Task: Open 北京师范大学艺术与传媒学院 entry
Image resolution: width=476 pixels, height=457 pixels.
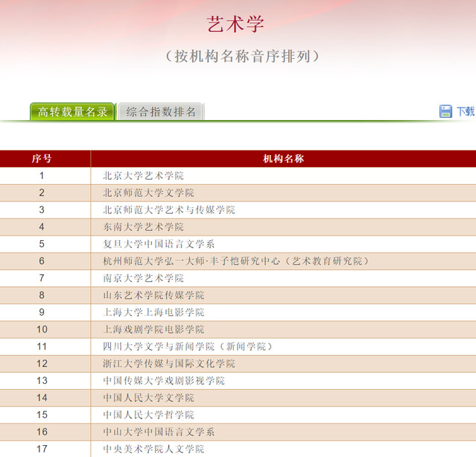Action: (168, 210)
